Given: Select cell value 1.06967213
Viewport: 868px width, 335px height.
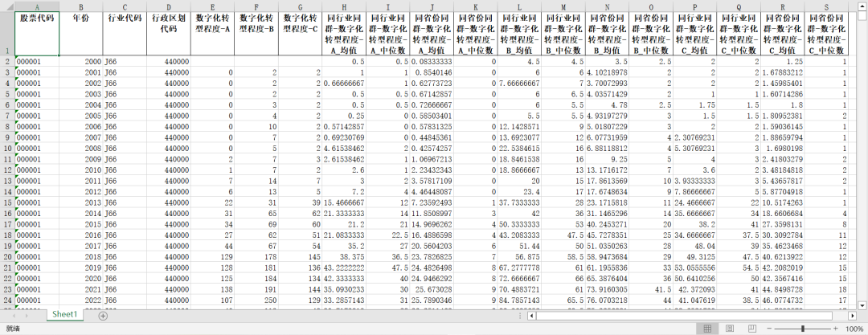Looking at the screenshot, I should 432,159.
